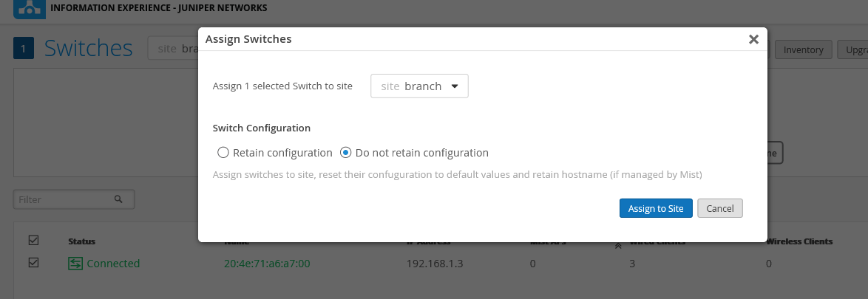Select Do not retain configuration option

tap(345, 153)
